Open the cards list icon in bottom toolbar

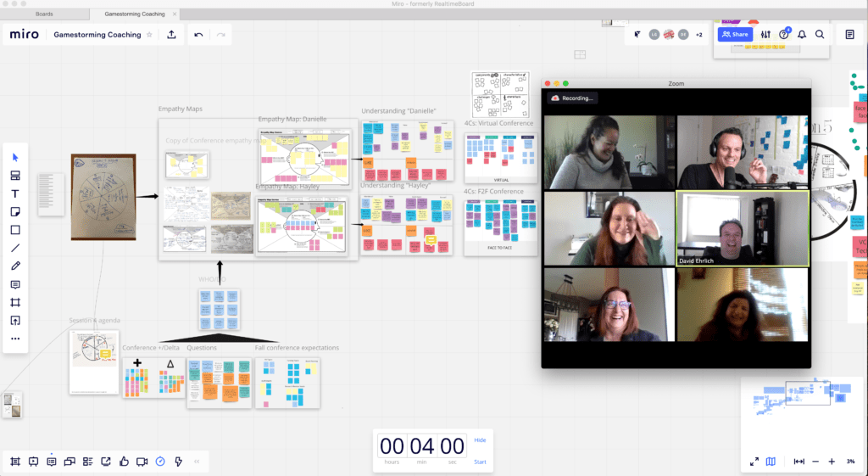87,462
